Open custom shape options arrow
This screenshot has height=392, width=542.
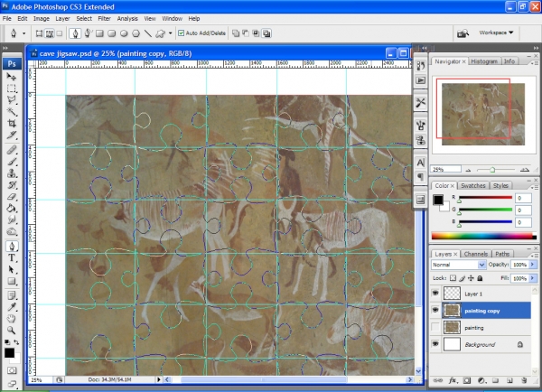[170, 33]
